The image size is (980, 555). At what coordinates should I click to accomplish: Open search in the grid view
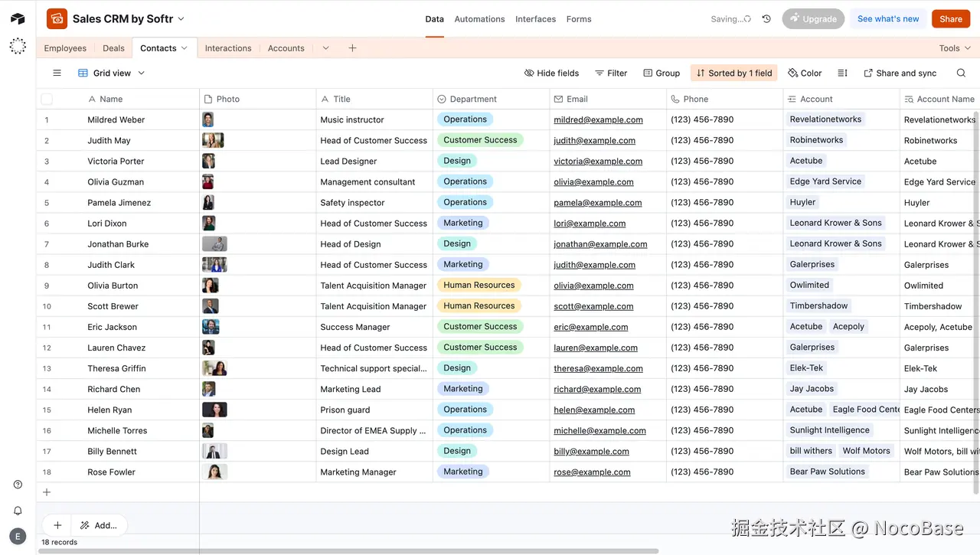[961, 73]
